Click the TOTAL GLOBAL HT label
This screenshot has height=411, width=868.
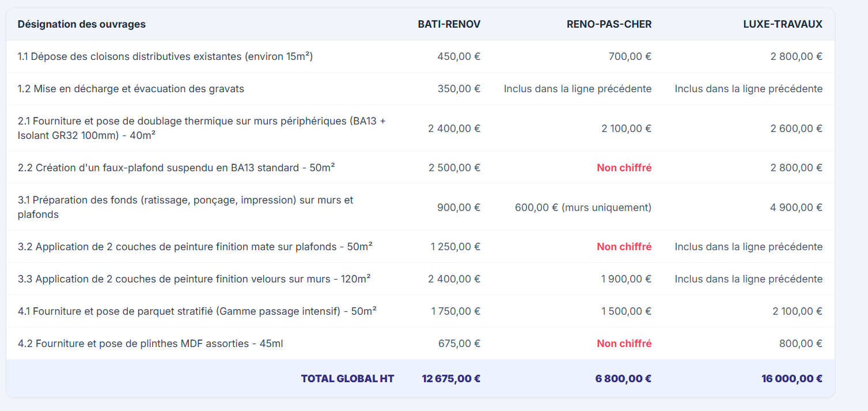click(347, 378)
